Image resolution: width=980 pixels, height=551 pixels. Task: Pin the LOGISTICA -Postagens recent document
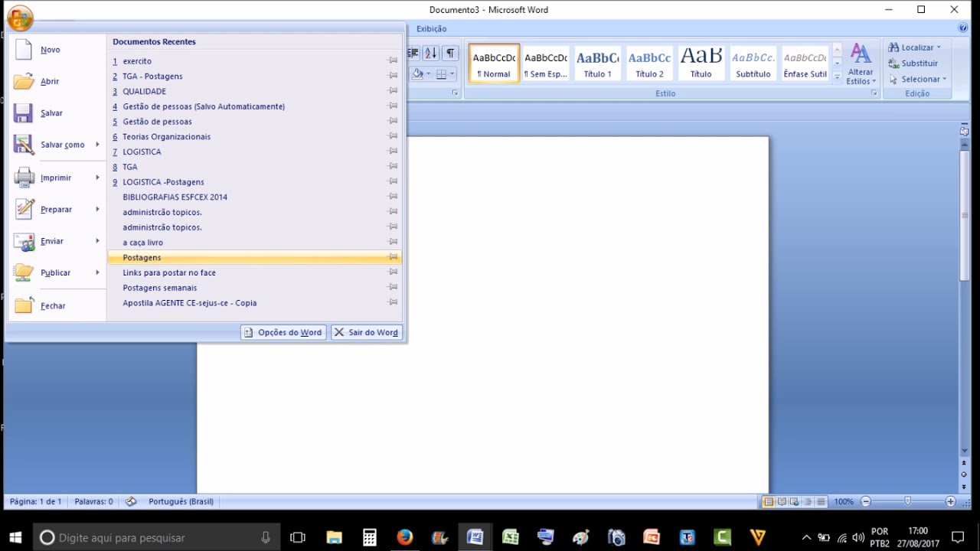tap(393, 181)
